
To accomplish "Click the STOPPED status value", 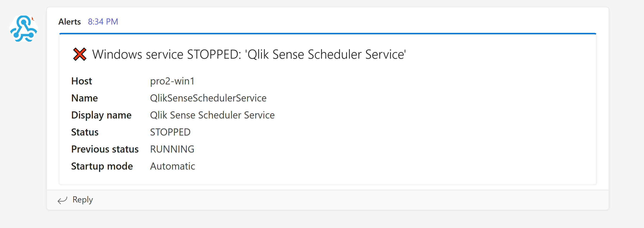I will point(170,132).
